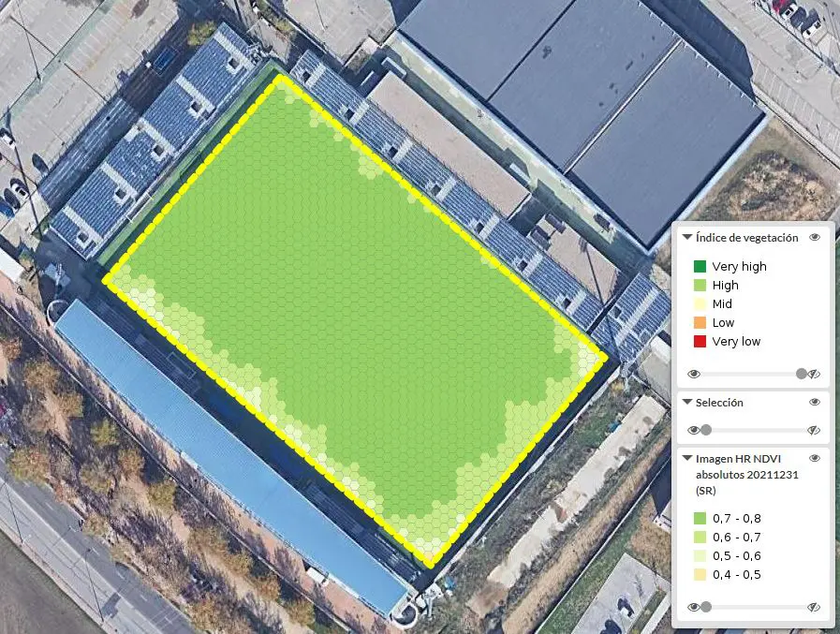Click the Very low red swatch

coord(700,342)
